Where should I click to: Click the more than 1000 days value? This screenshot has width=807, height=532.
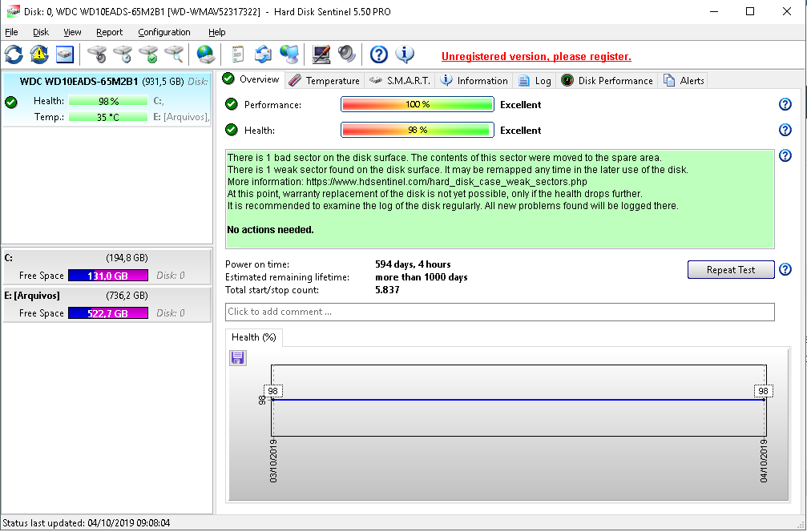click(x=421, y=277)
